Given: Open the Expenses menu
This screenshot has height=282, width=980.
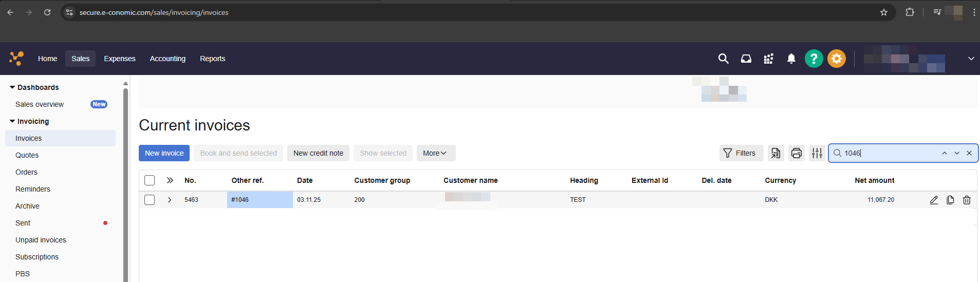Looking at the screenshot, I should (x=119, y=59).
